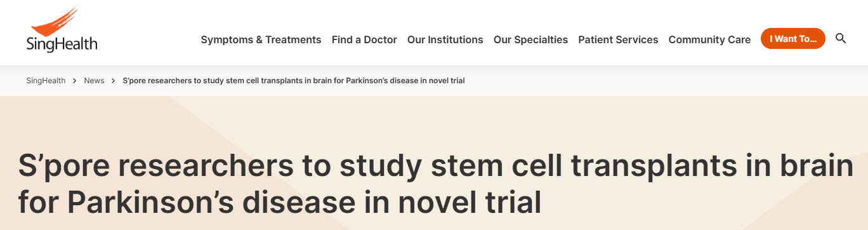Click the orange I Want To… button
Image resolution: width=868 pixels, height=230 pixels.
pyautogui.click(x=793, y=39)
